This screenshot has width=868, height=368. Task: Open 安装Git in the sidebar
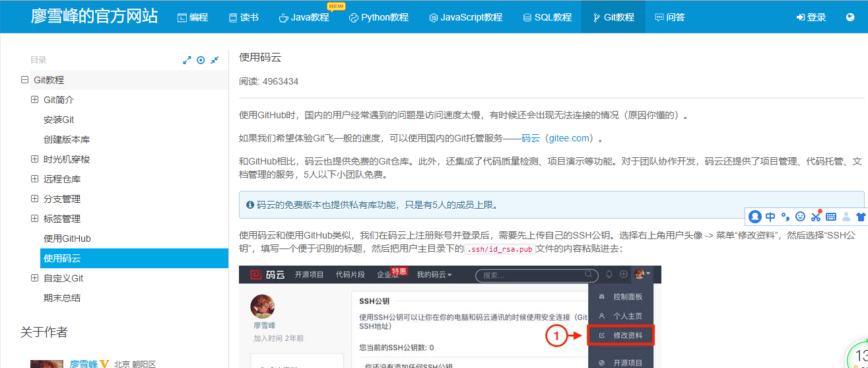[59, 120]
